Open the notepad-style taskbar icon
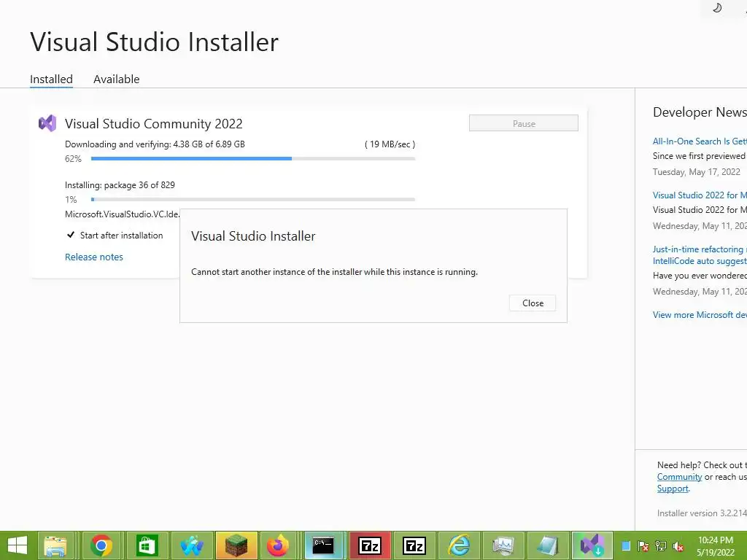747x560 pixels. pyautogui.click(x=548, y=545)
